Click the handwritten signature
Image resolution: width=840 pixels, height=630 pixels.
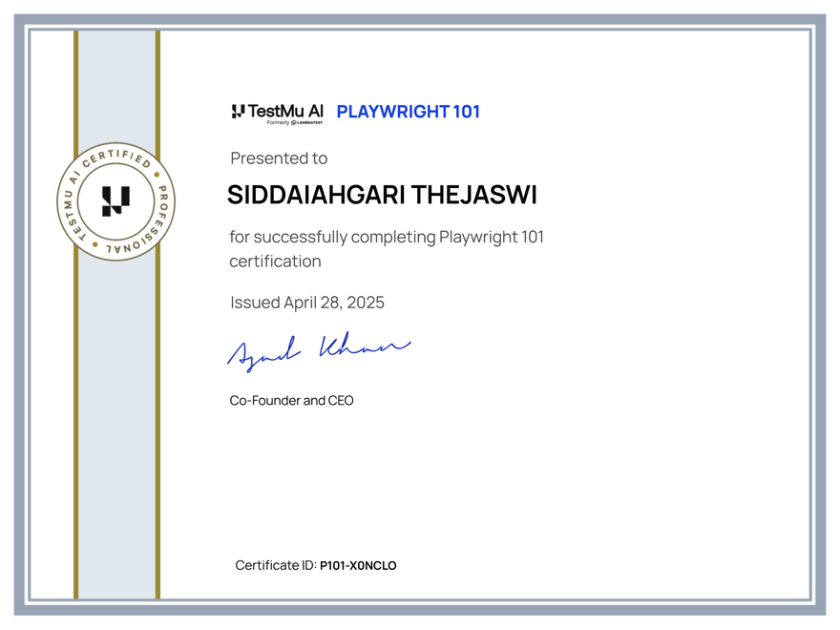click(x=320, y=348)
